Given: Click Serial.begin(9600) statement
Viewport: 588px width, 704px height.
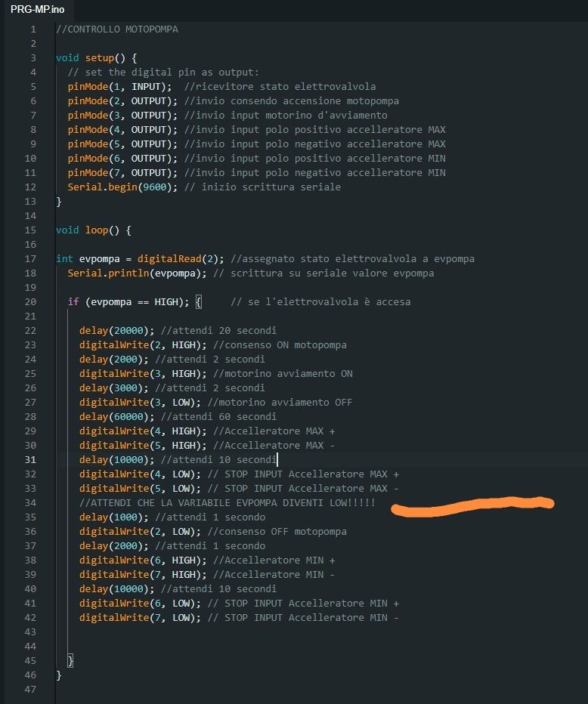Looking at the screenshot, I should tap(122, 187).
